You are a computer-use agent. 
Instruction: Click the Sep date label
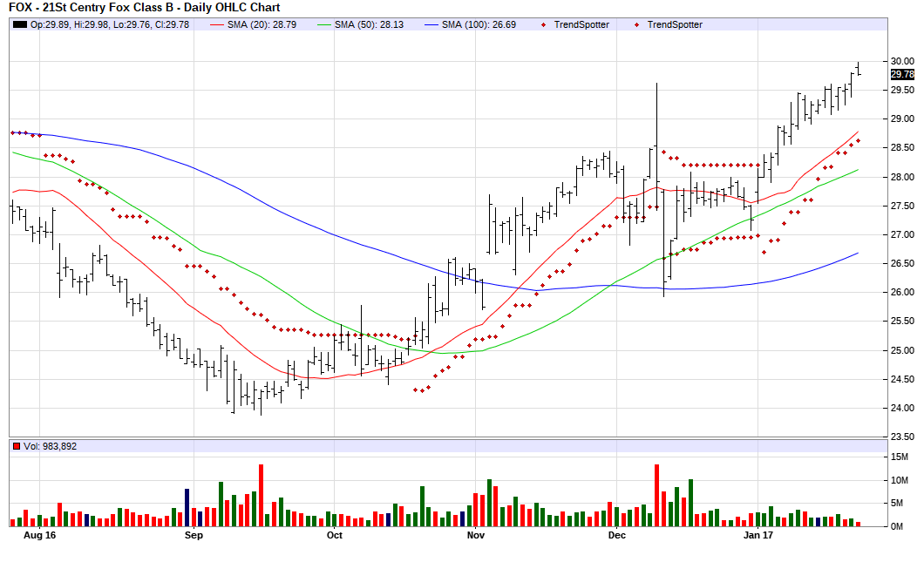pos(194,536)
